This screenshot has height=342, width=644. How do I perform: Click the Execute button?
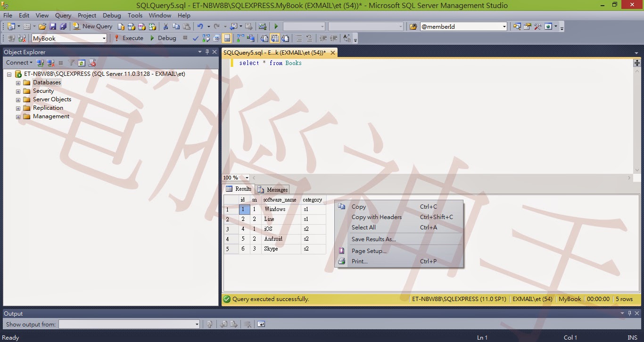[129, 38]
